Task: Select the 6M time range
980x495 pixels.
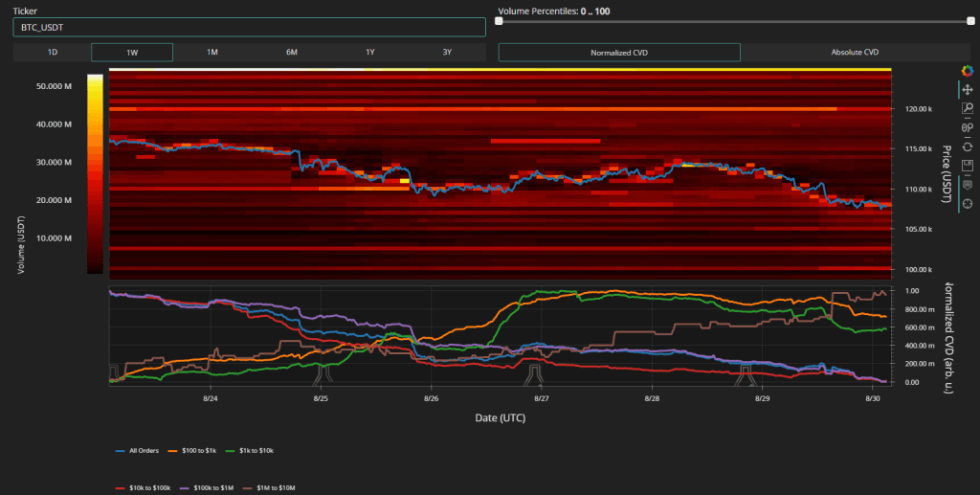Action: (291, 53)
